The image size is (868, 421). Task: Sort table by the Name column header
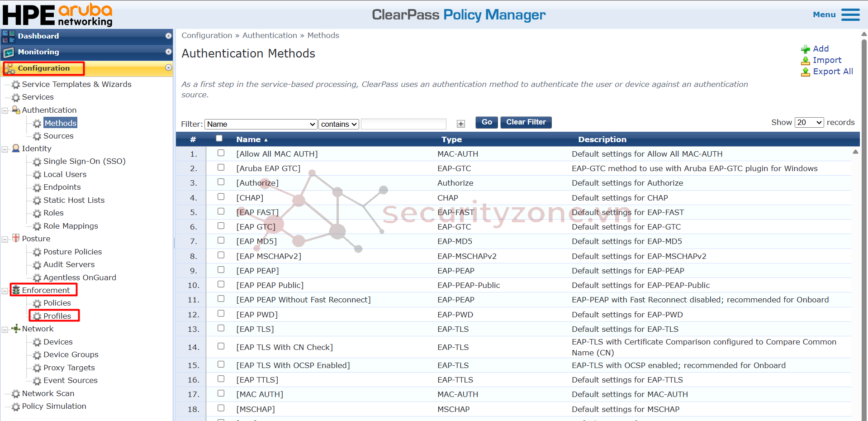click(252, 139)
